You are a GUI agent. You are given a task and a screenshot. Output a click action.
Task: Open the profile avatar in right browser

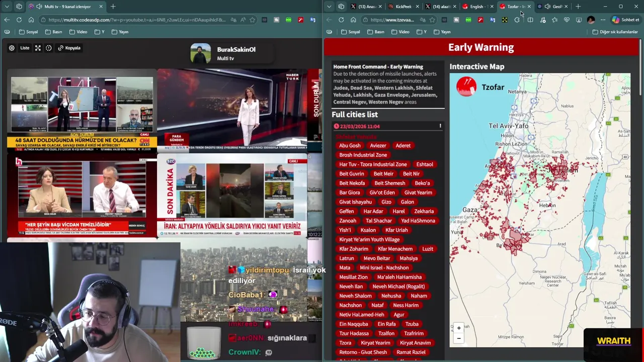point(591,20)
